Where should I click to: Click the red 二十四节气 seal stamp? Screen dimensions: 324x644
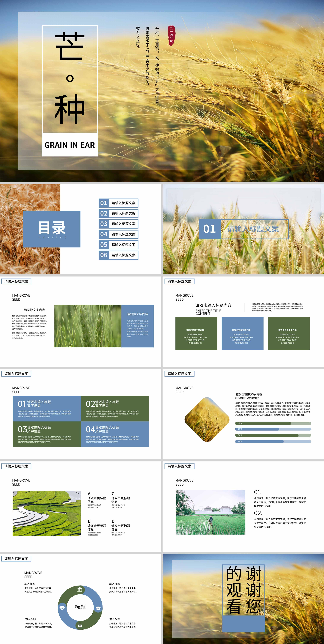(x=171, y=35)
